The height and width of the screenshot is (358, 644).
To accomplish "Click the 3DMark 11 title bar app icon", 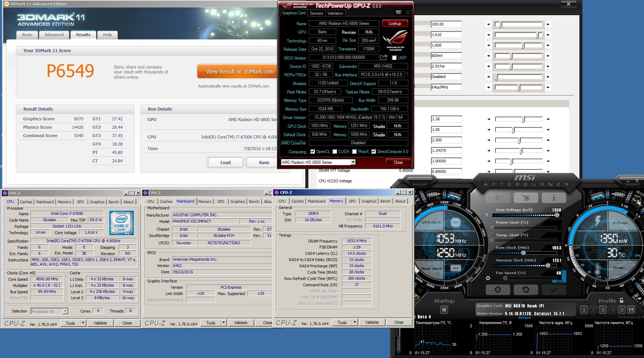I will 6,4.
